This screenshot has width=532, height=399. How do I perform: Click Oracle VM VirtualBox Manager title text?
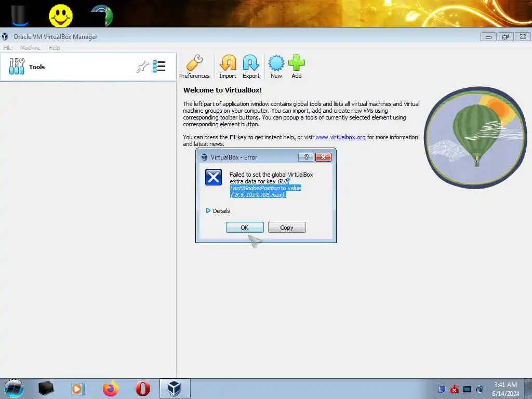click(x=55, y=37)
